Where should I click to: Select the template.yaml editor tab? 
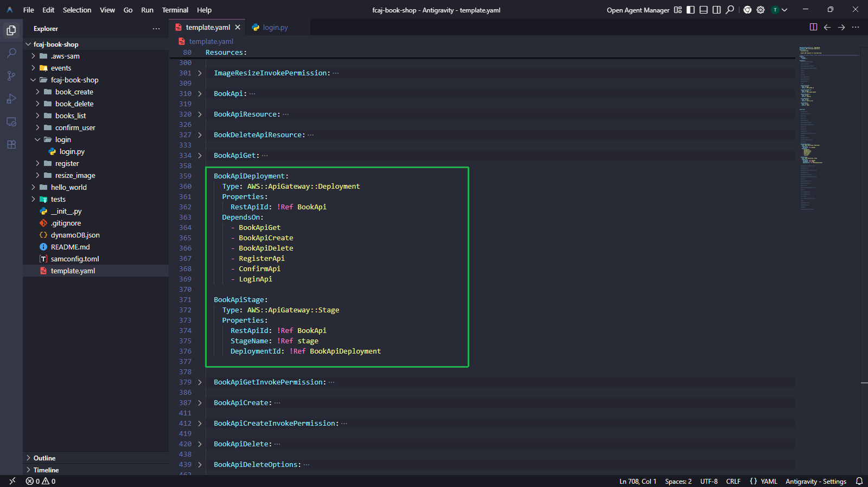point(208,27)
